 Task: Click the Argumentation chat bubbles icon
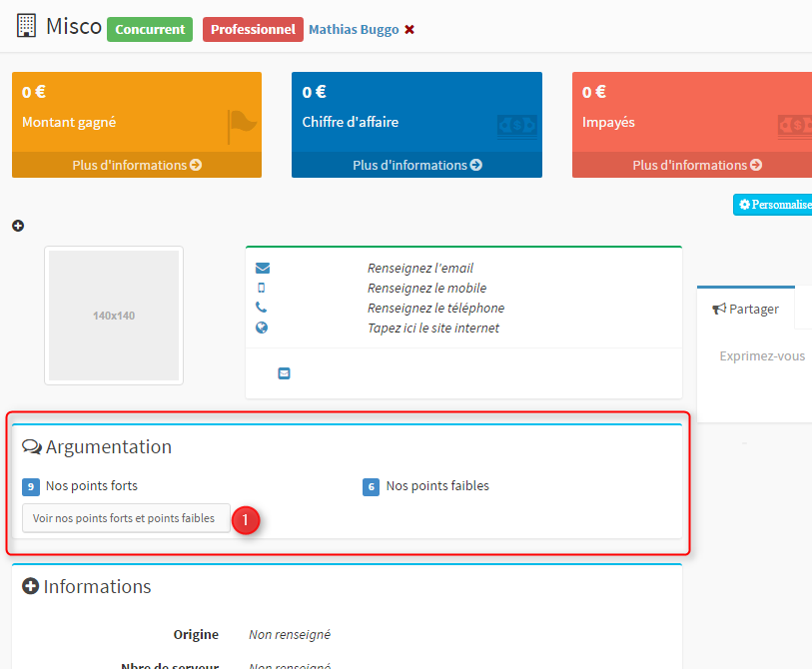(32, 447)
